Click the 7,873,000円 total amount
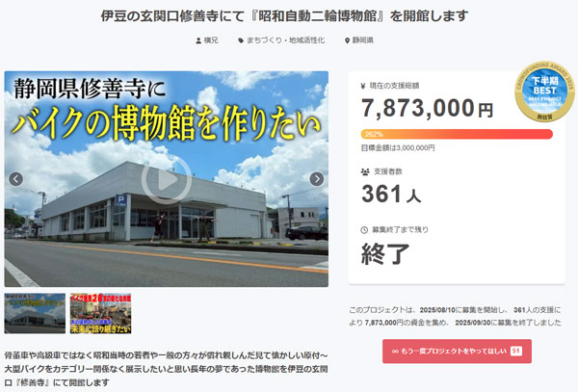 tap(427, 108)
